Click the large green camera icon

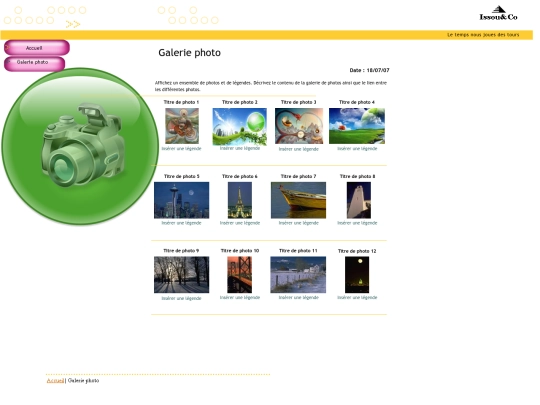(x=80, y=146)
